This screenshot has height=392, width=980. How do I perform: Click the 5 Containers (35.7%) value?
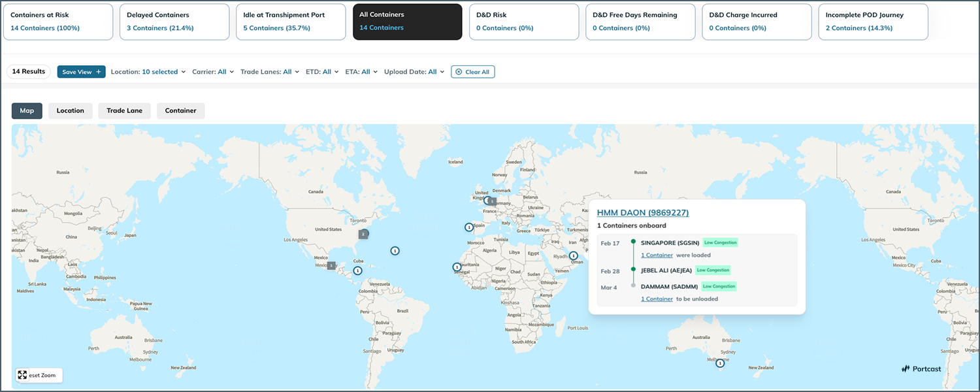(277, 28)
